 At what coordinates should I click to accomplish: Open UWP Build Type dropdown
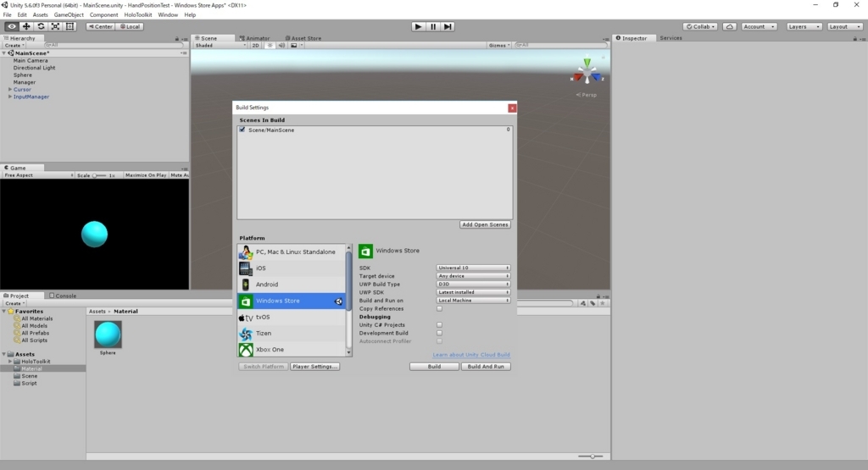point(473,285)
